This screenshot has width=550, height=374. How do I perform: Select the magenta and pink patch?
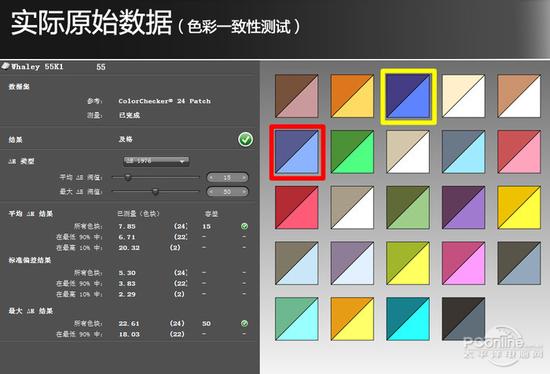pyautogui.click(x=464, y=263)
